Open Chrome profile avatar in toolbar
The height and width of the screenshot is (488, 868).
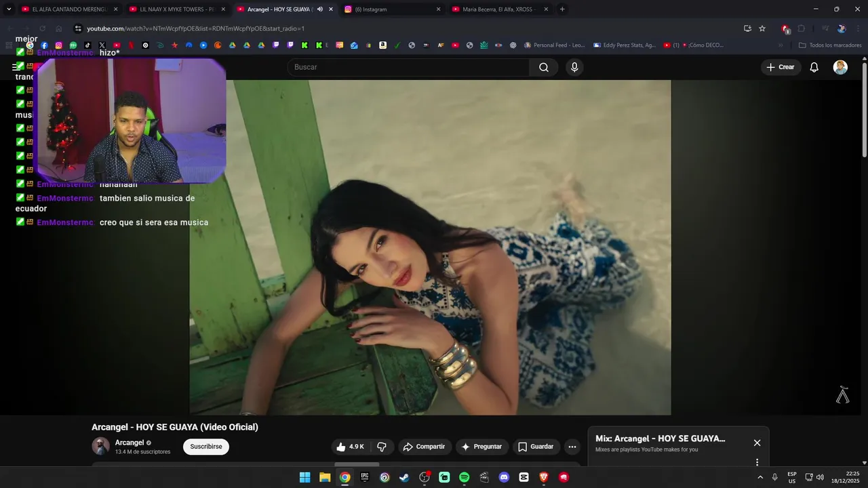(x=842, y=28)
